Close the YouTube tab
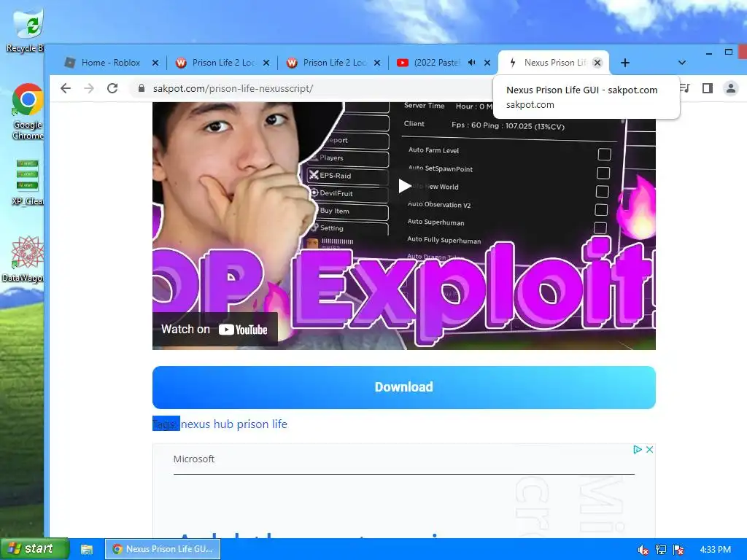This screenshot has width=747, height=560. click(x=487, y=63)
